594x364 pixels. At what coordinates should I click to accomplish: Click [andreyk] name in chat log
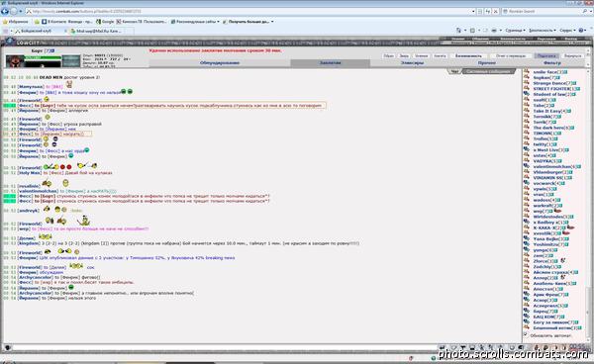click(29, 211)
